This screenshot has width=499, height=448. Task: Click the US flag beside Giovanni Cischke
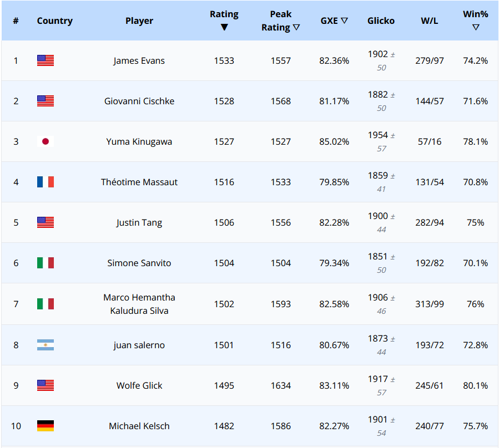(x=45, y=101)
